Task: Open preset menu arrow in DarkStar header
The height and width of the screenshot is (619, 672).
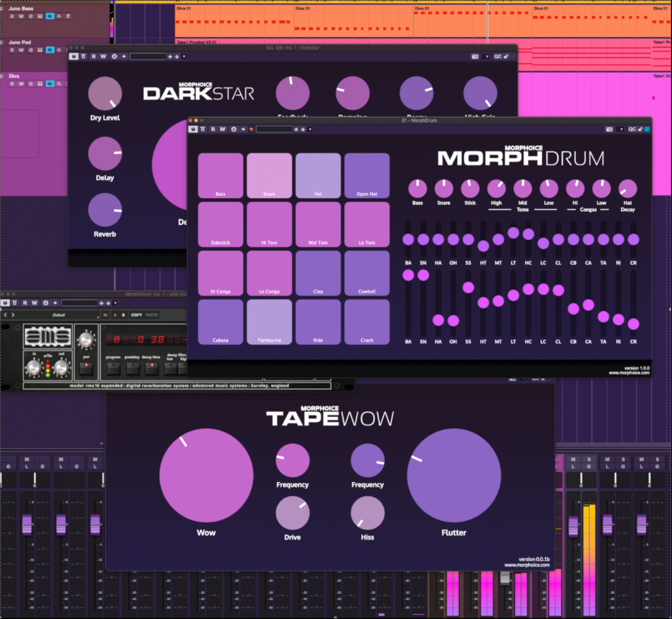Action: pos(184,56)
